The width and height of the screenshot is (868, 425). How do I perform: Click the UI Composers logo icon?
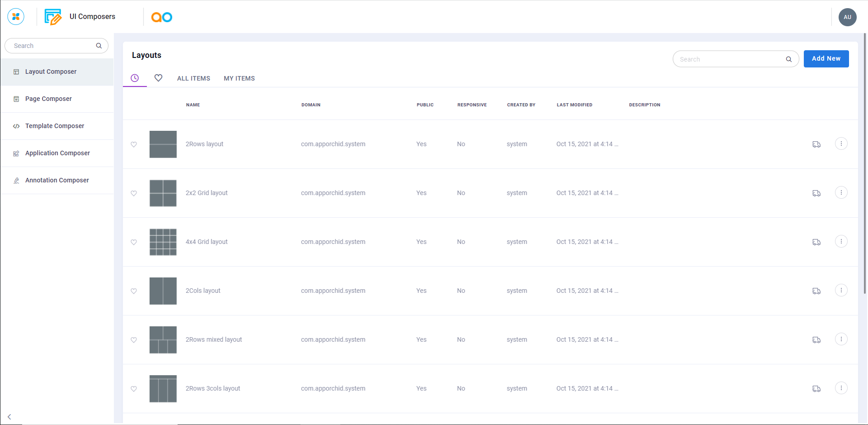[x=53, y=17]
